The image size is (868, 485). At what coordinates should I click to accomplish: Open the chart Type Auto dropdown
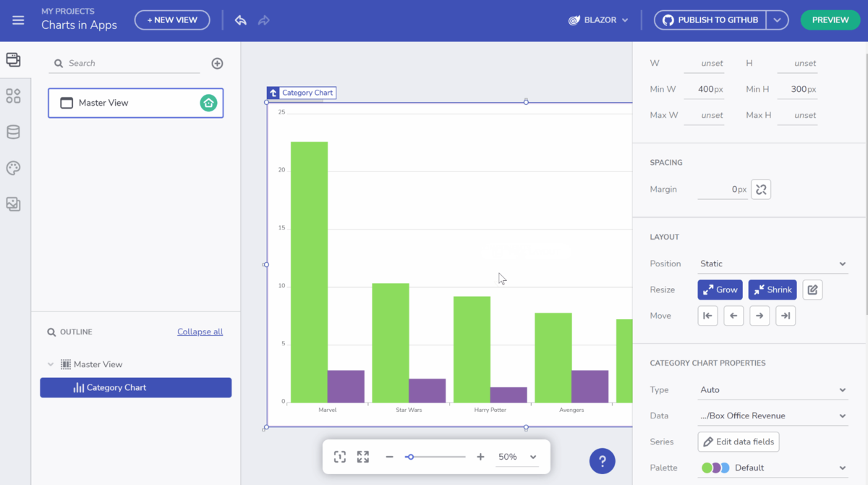773,389
